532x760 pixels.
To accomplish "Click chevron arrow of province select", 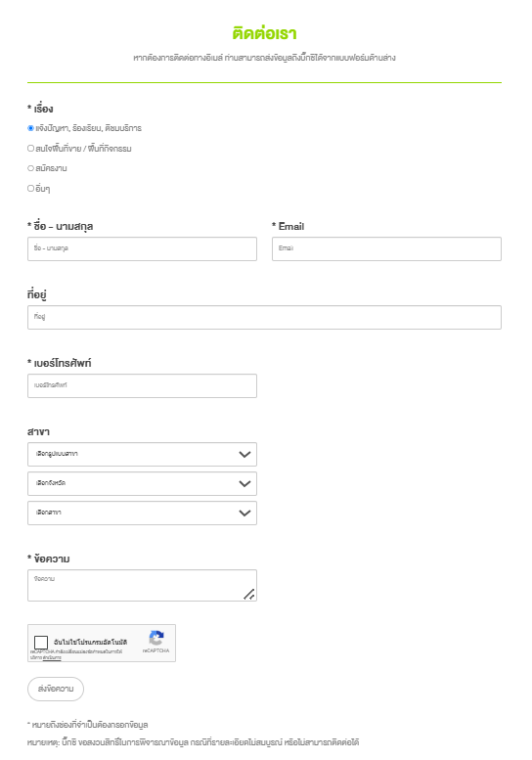I will (244, 484).
